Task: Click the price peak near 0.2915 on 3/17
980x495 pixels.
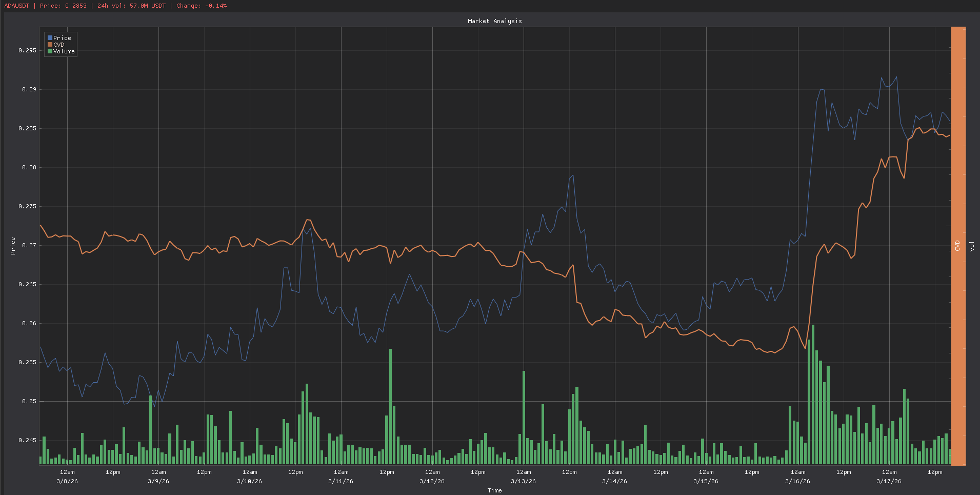Action: [x=896, y=77]
